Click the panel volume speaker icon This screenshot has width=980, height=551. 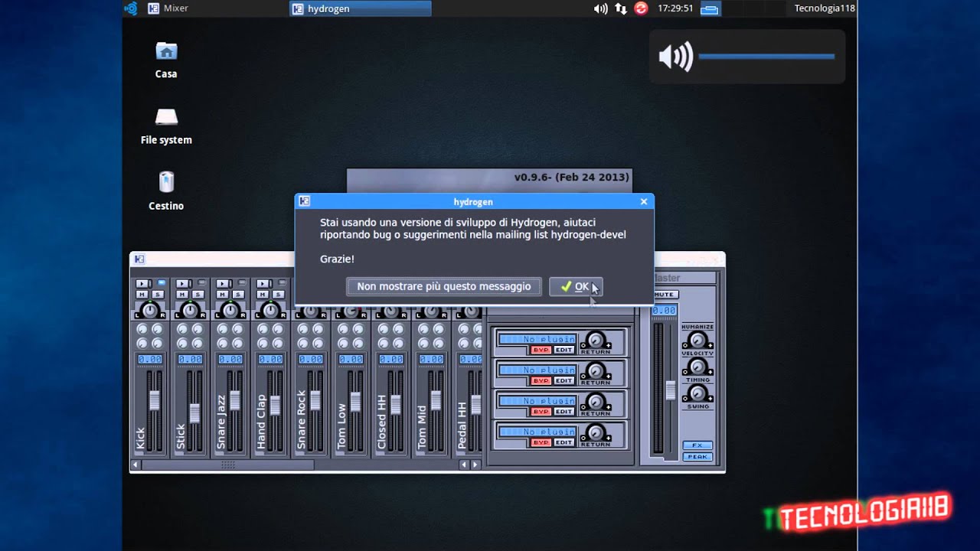[x=601, y=8]
